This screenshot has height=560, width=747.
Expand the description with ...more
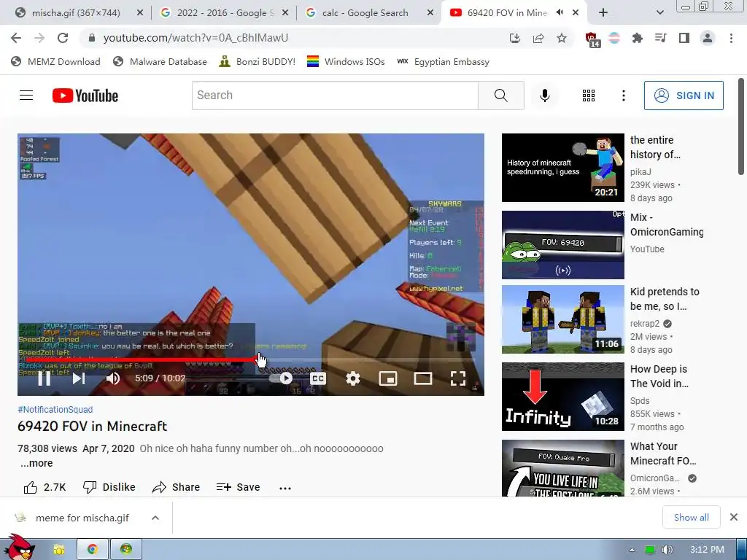point(36,463)
